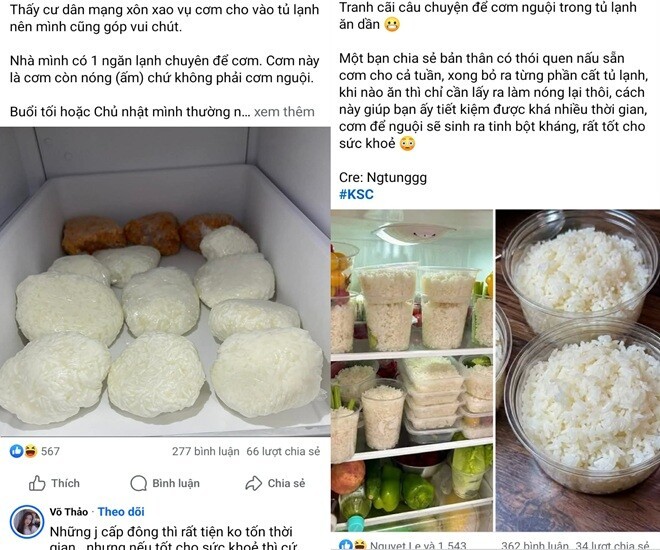The height and width of the screenshot is (550, 660).
Task: Click the laughing reaction emoji near 567
Action: (x=30, y=451)
